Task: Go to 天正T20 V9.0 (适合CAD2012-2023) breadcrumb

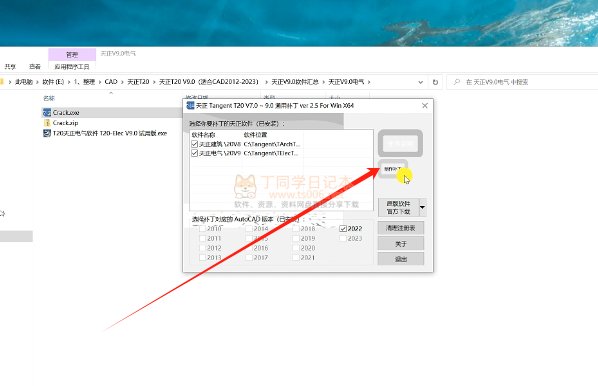Action: [x=209, y=82]
